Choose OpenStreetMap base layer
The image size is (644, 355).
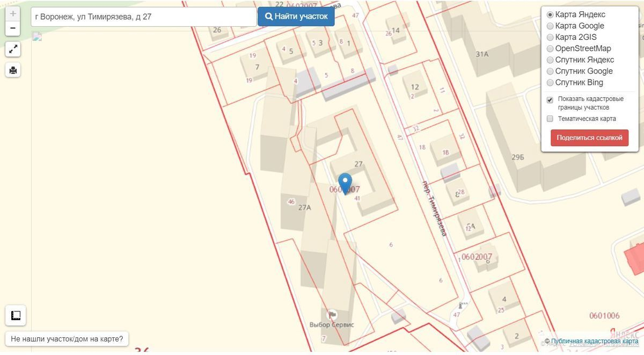(x=550, y=48)
